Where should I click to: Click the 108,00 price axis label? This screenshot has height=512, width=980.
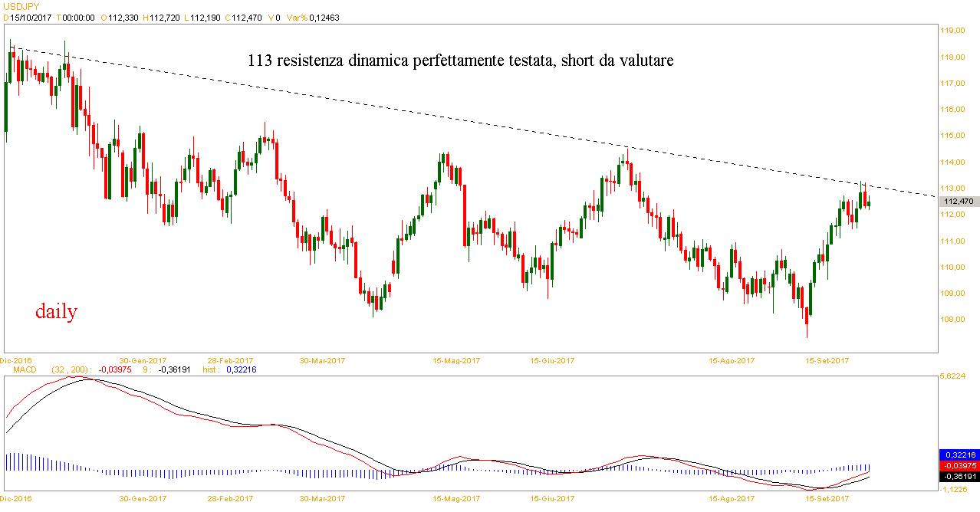[952, 320]
